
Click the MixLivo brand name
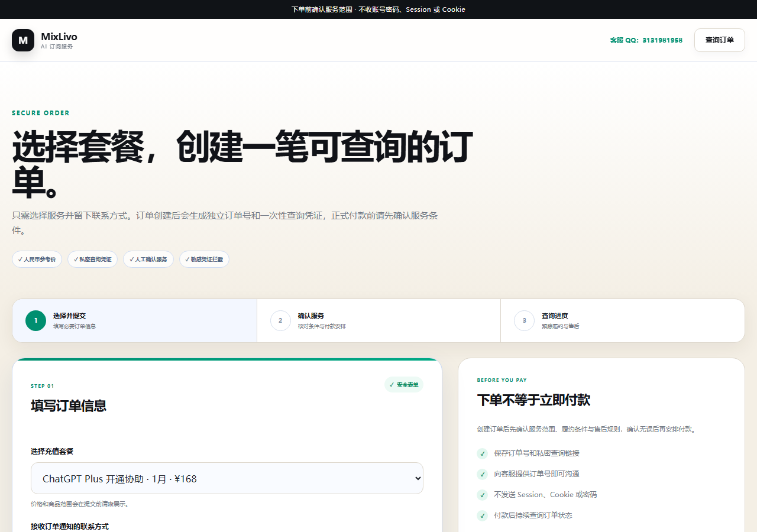pyautogui.click(x=59, y=37)
